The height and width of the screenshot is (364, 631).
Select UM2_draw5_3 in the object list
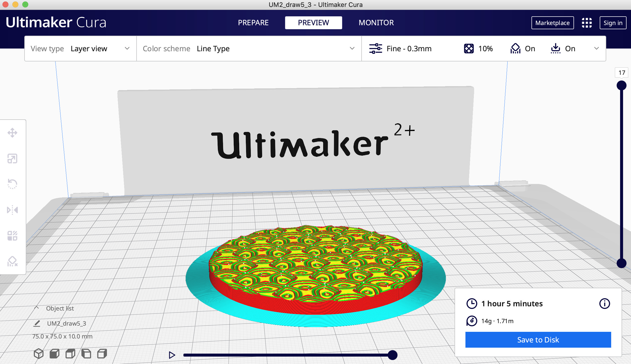[x=67, y=323]
